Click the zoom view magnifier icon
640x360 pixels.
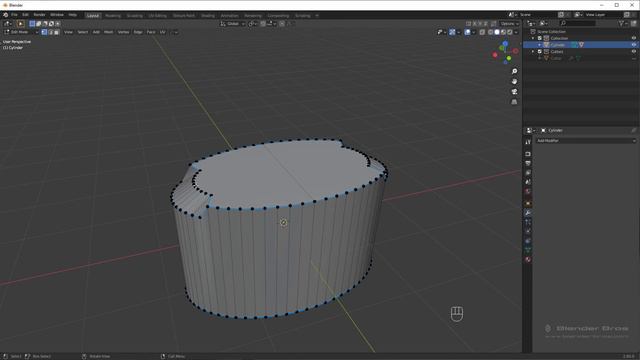514,71
